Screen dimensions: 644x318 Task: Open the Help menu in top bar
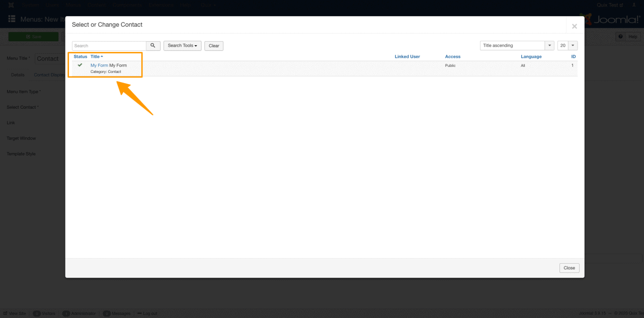(x=186, y=5)
